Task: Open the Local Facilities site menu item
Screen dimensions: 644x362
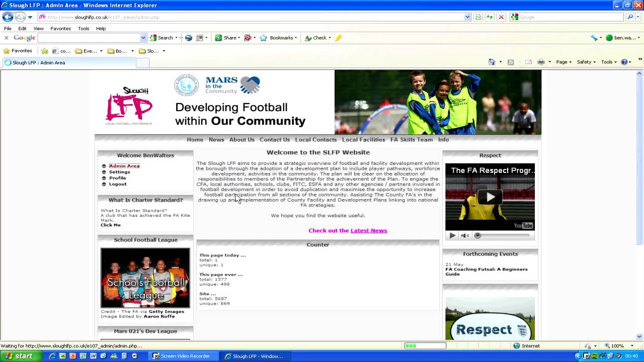Action: [363, 140]
